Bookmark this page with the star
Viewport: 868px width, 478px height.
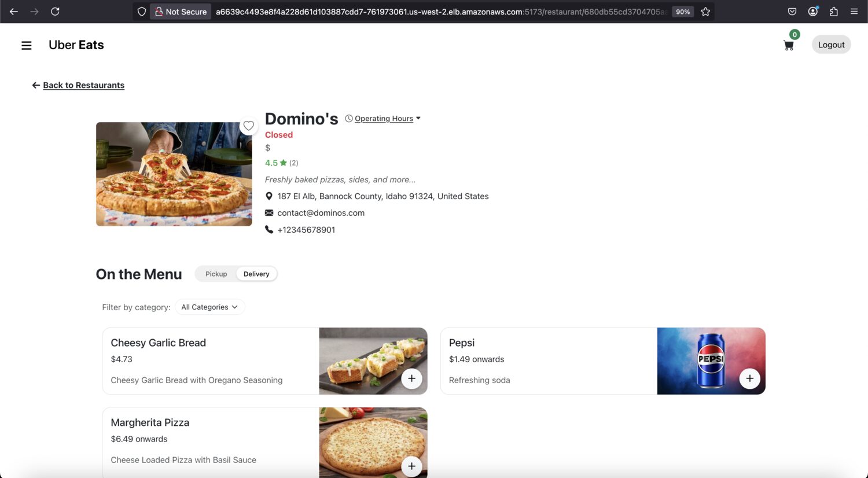705,12
